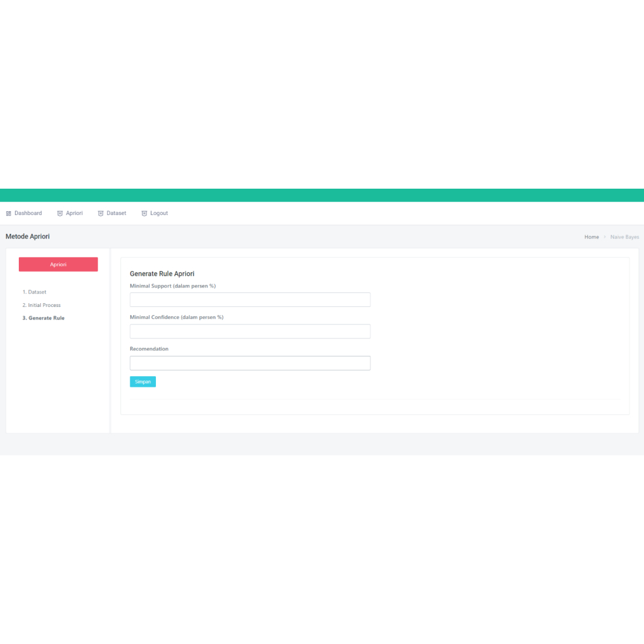This screenshot has width=644, height=644.
Task: Click the Naive Bayes breadcrumb
Action: click(x=625, y=237)
